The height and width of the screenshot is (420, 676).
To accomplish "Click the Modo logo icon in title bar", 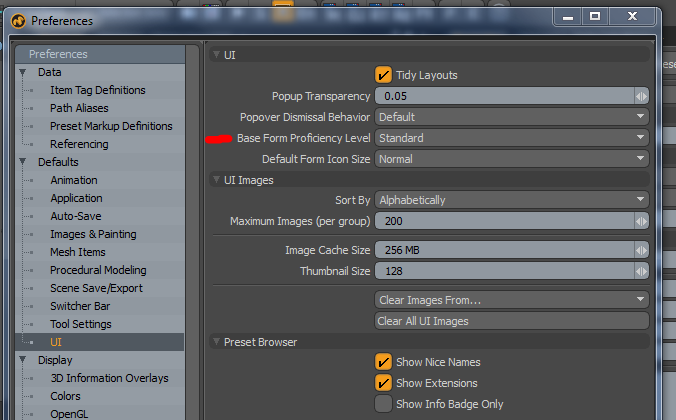I will click(x=18, y=21).
